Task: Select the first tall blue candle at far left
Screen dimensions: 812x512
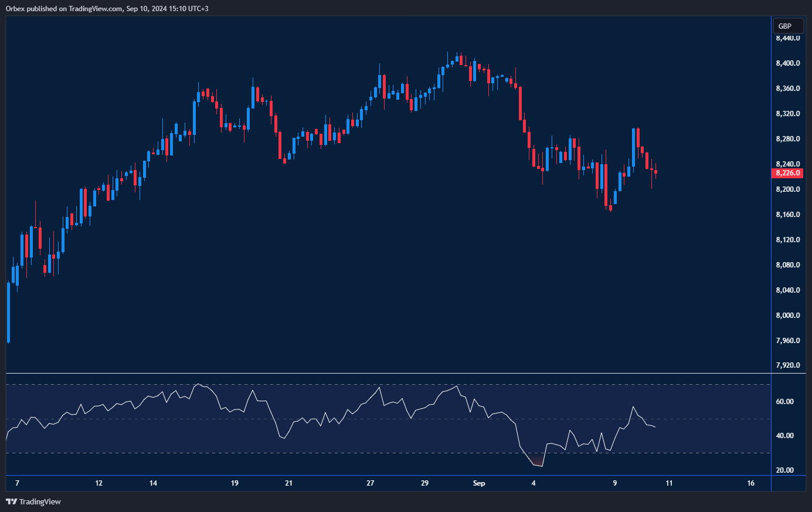Action: point(8,312)
